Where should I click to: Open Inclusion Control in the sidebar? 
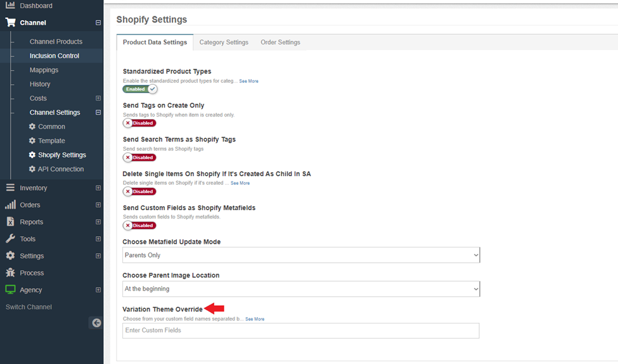click(55, 56)
